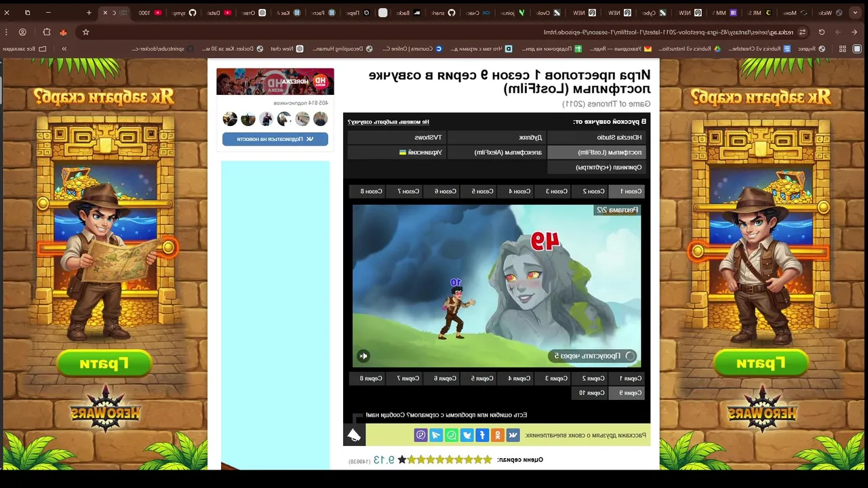Select the Дубляж voiceover

tap(496, 138)
